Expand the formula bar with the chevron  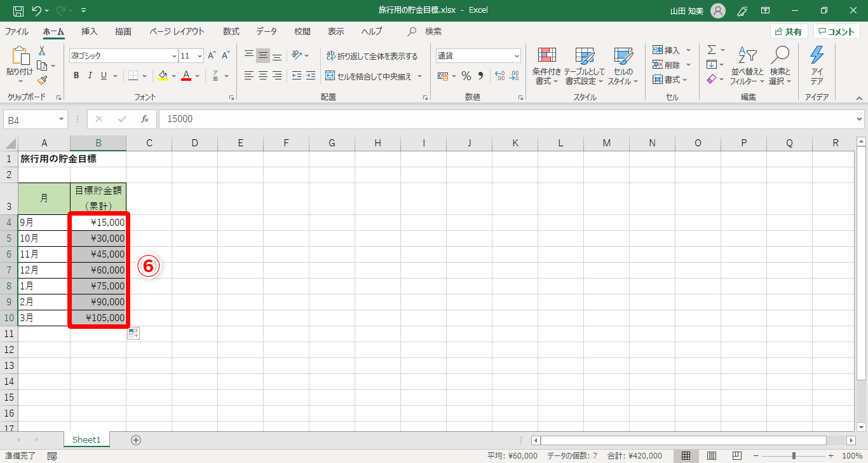pyautogui.click(x=860, y=119)
